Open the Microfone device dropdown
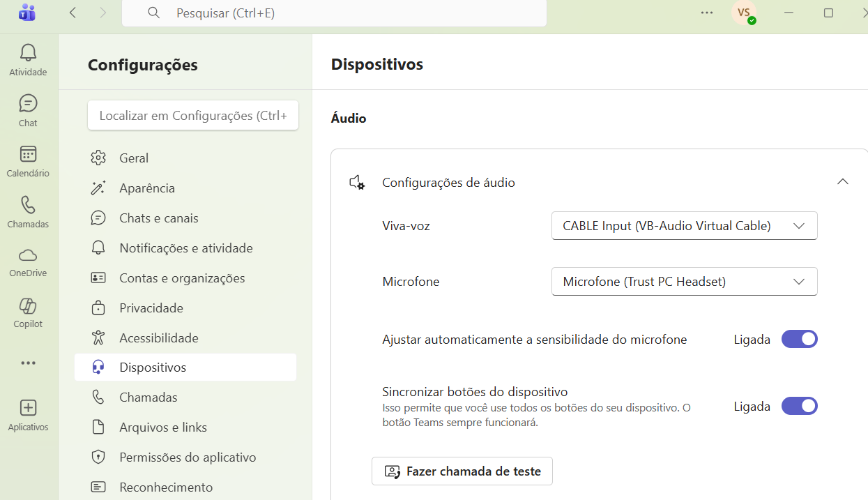Viewport: 868px width, 500px height. (x=684, y=282)
